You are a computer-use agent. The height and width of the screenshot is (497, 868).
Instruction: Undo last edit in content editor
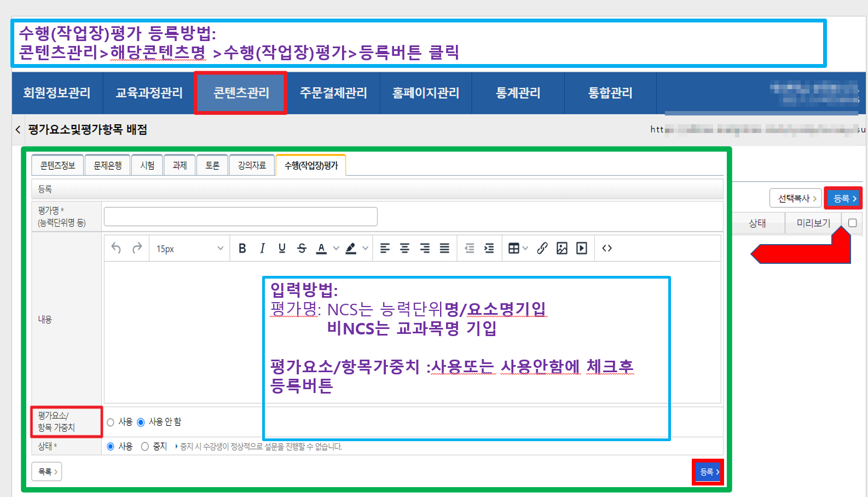coord(116,248)
